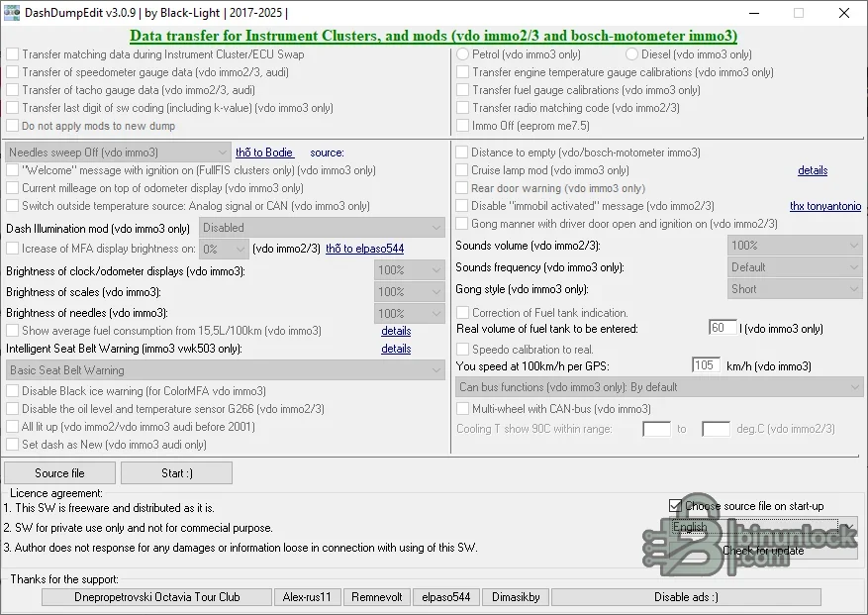Enable All lit up option
Viewport: 868px width, 615px height.
click(x=12, y=427)
